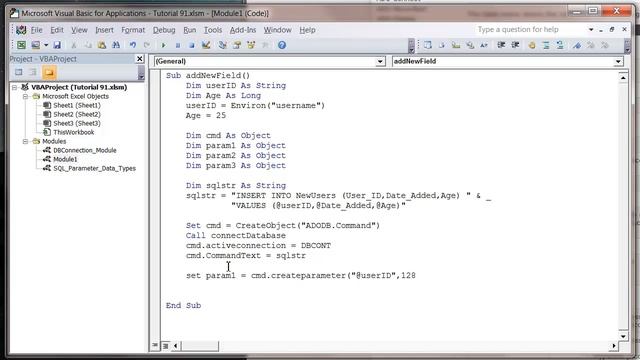The width and height of the screenshot is (640, 360).
Task: Click List Properties/Methods icon in Edit toolbar
Action: 427,45
